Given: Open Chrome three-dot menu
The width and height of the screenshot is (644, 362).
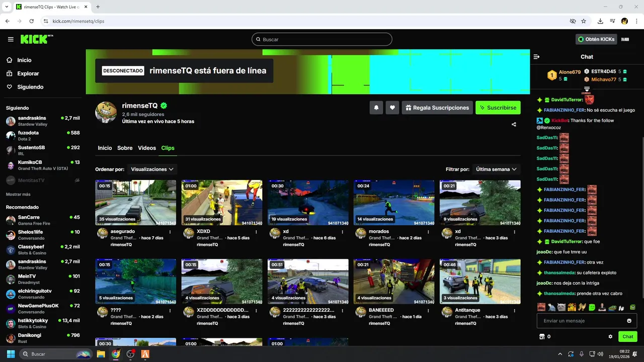Looking at the screenshot, I should click(x=636, y=21).
